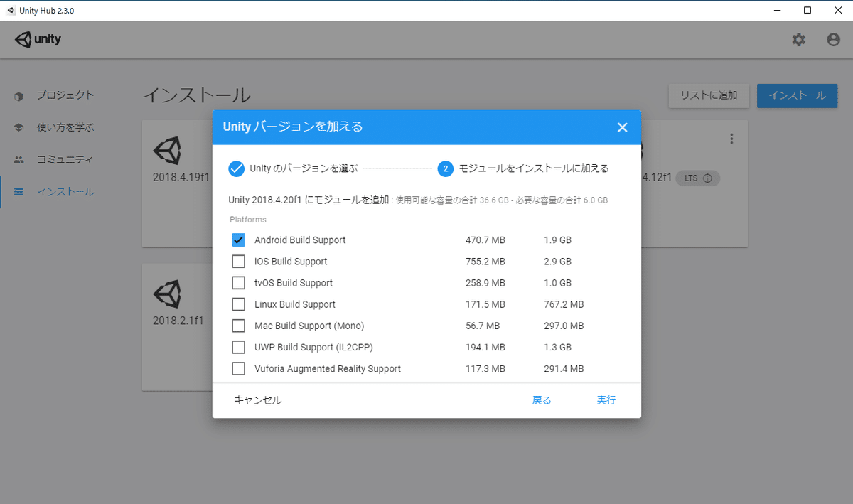Maximize the Unity Hub window
This screenshot has width=853, height=504.
tap(808, 10)
